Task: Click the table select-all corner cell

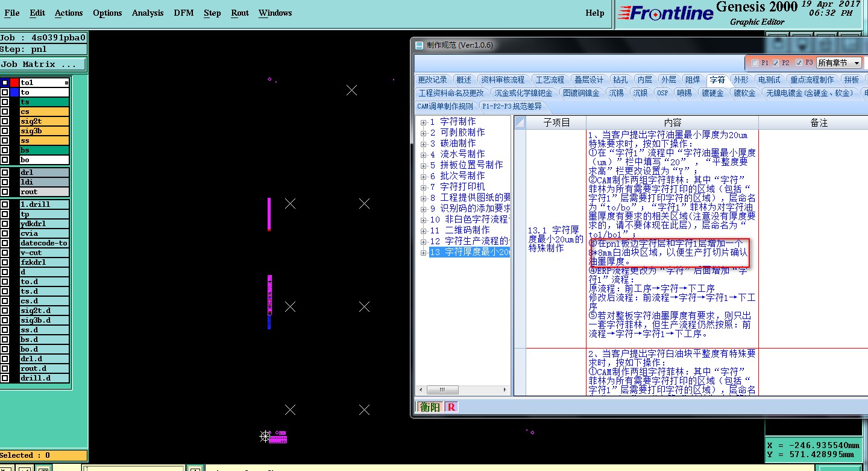Action: coord(520,122)
